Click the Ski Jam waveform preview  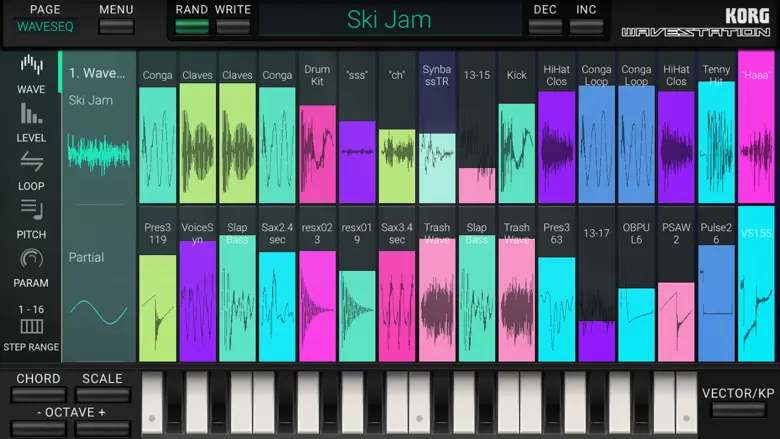tap(98, 153)
